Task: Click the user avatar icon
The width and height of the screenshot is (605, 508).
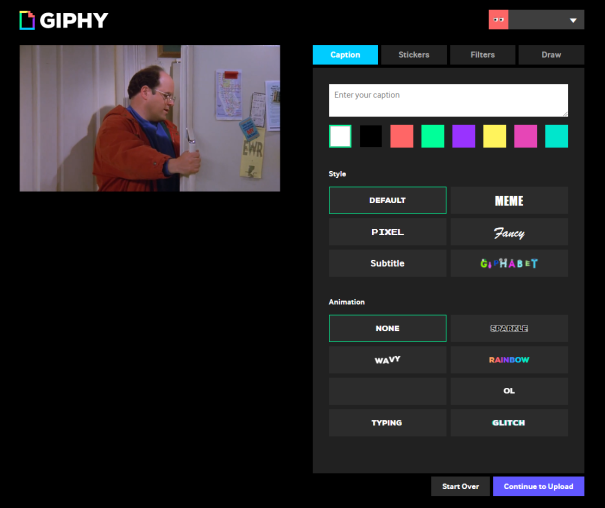Action: 499,20
